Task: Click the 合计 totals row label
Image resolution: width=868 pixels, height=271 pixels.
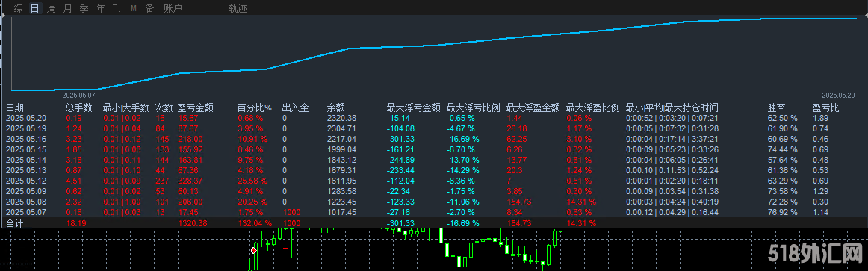Action: pos(15,223)
